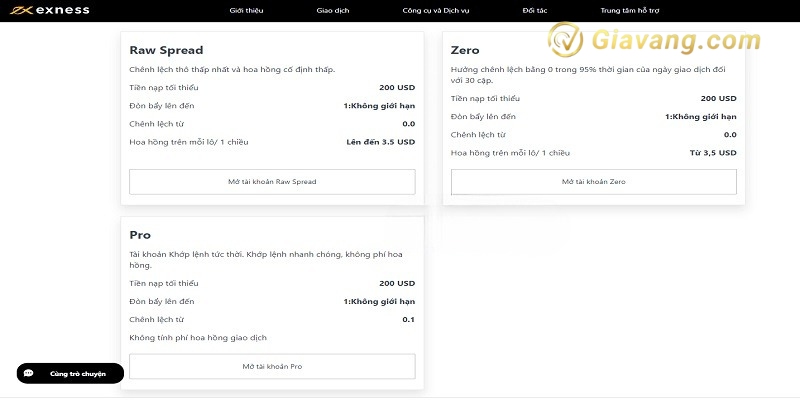Screen dimensions: 800x400
Task: Click the Raw Spread card heading
Action: point(166,50)
